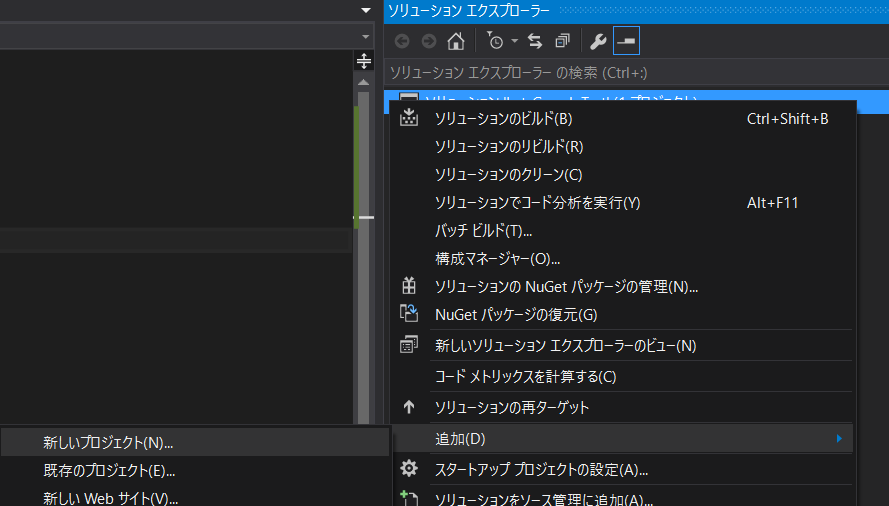Choose コード メトリックスを計算する(C)
The width and height of the screenshot is (889, 506).
point(622,377)
